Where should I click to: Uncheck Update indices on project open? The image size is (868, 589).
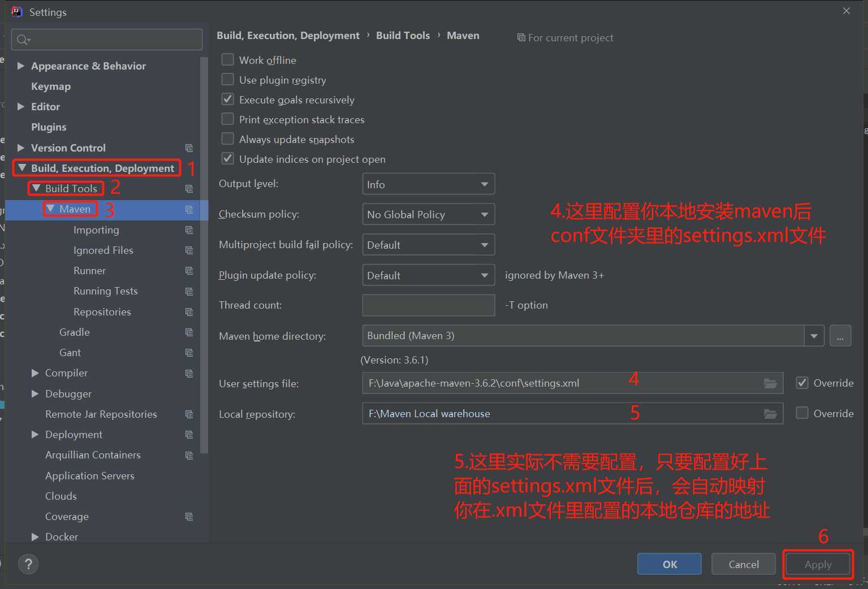click(x=227, y=158)
